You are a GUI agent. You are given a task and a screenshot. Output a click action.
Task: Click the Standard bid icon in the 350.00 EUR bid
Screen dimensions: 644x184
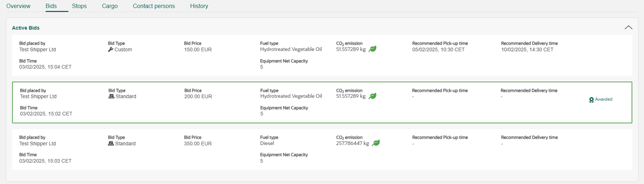point(111,144)
